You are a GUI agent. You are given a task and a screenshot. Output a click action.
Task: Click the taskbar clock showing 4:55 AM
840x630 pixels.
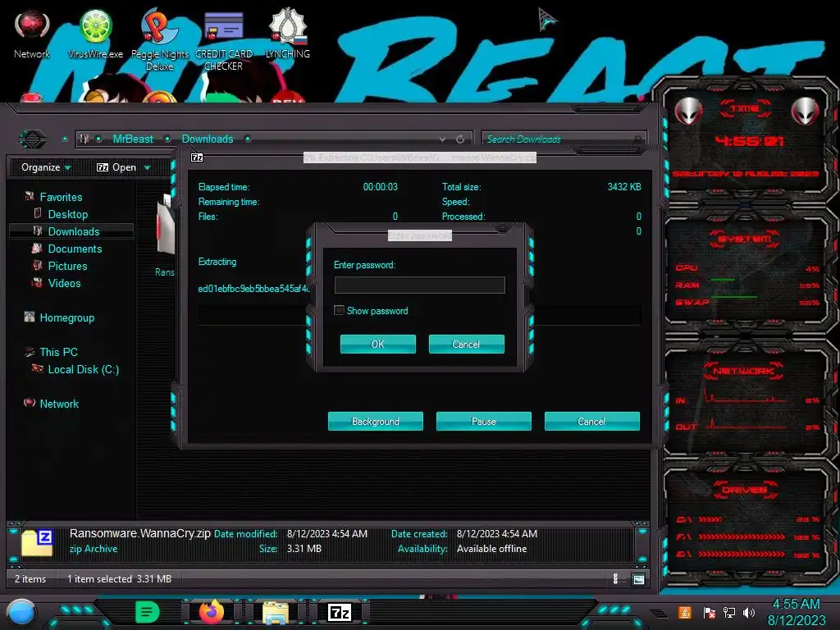coord(796,612)
